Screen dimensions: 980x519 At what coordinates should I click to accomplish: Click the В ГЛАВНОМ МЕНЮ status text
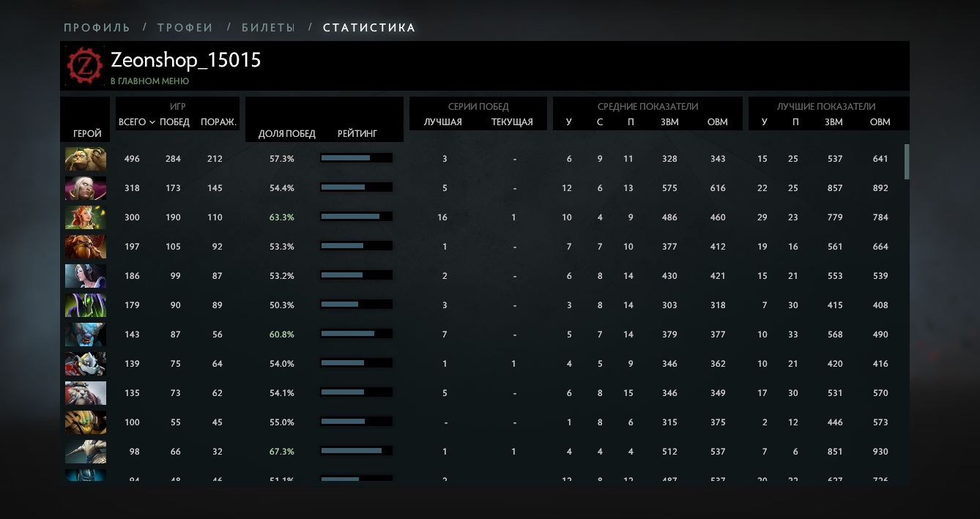coord(150,81)
